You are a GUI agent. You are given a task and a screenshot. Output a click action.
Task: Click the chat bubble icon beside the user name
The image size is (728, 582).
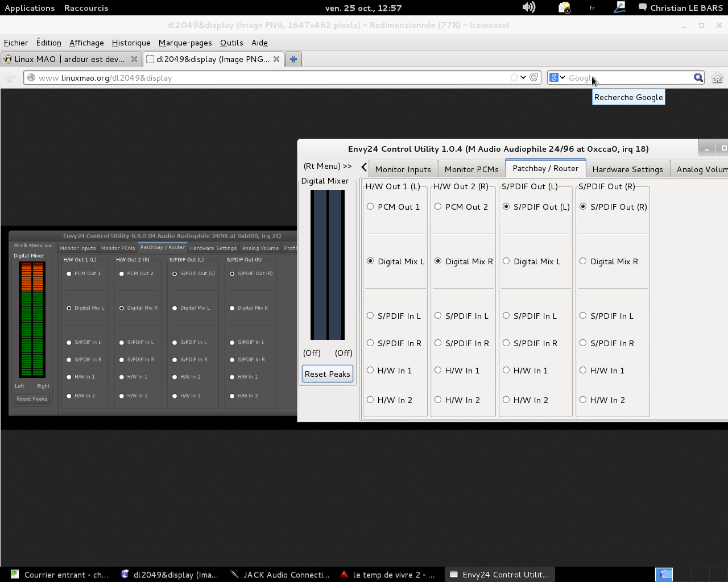click(x=643, y=7)
